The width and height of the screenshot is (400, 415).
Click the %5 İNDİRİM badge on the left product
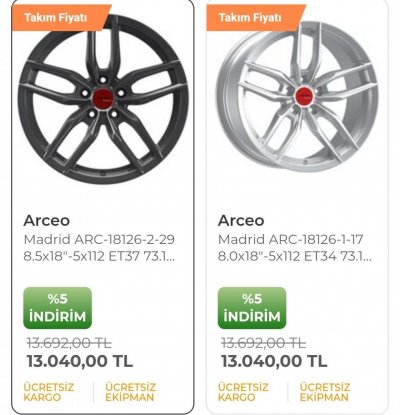tap(57, 308)
